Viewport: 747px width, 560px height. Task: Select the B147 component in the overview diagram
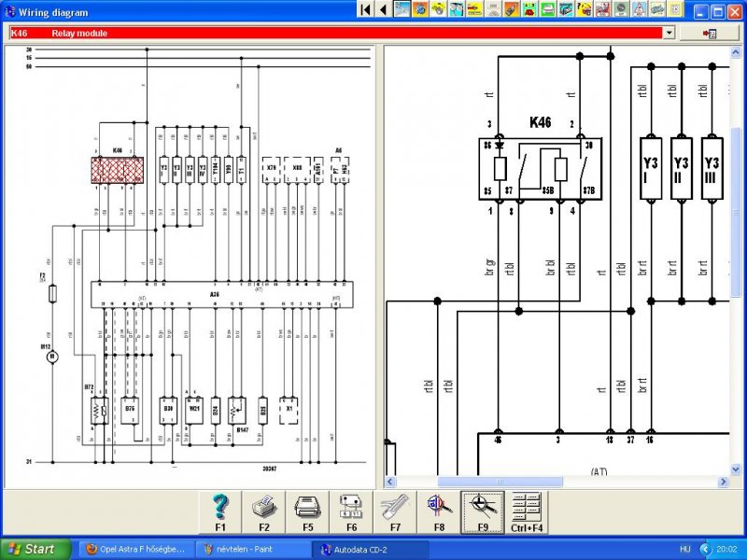click(237, 411)
